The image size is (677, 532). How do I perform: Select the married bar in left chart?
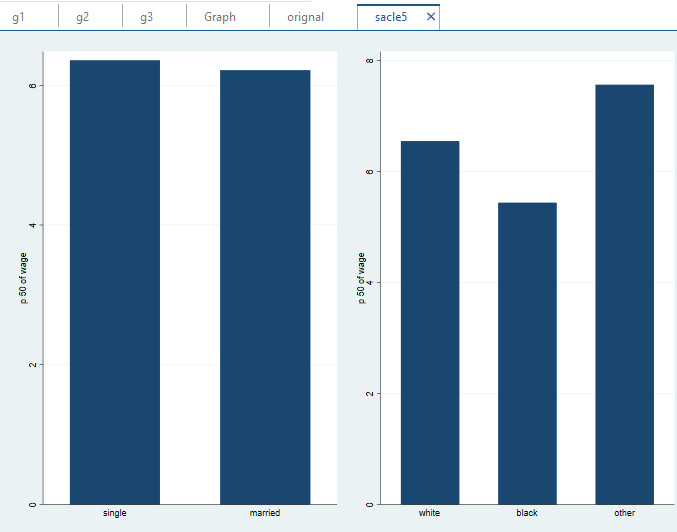[265, 287]
